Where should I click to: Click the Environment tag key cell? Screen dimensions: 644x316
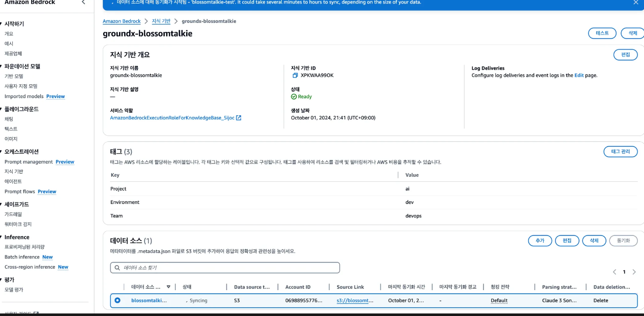(125, 202)
